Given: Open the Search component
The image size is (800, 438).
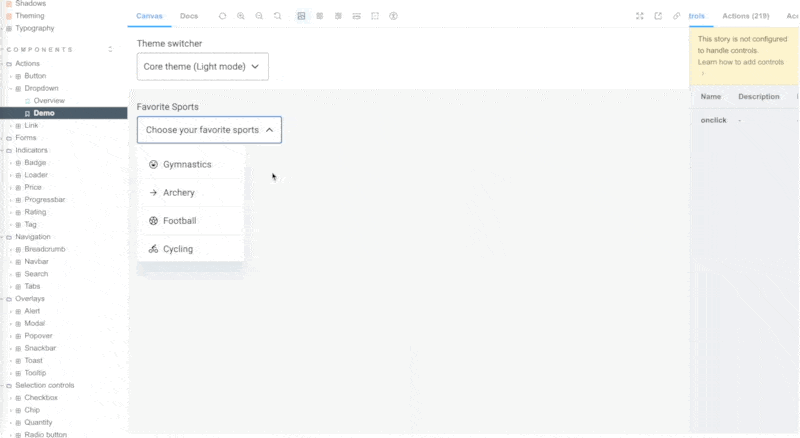Looking at the screenshot, I should pyautogui.click(x=36, y=274).
